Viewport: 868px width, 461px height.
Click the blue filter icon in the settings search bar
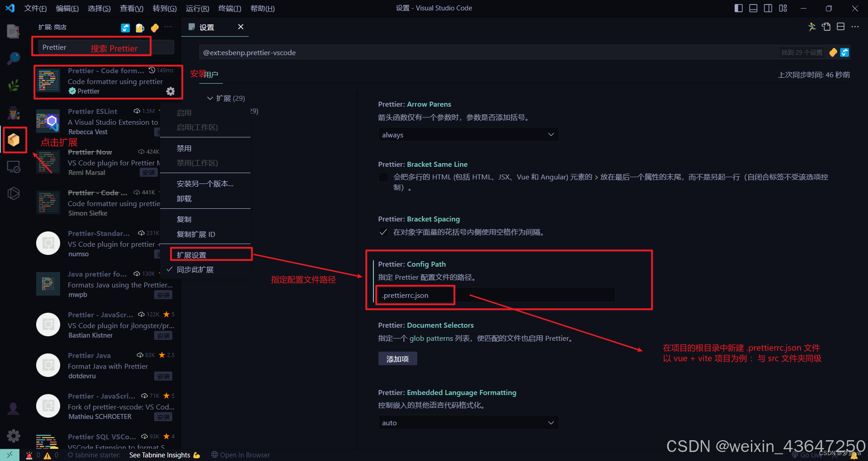pyautogui.click(x=844, y=52)
